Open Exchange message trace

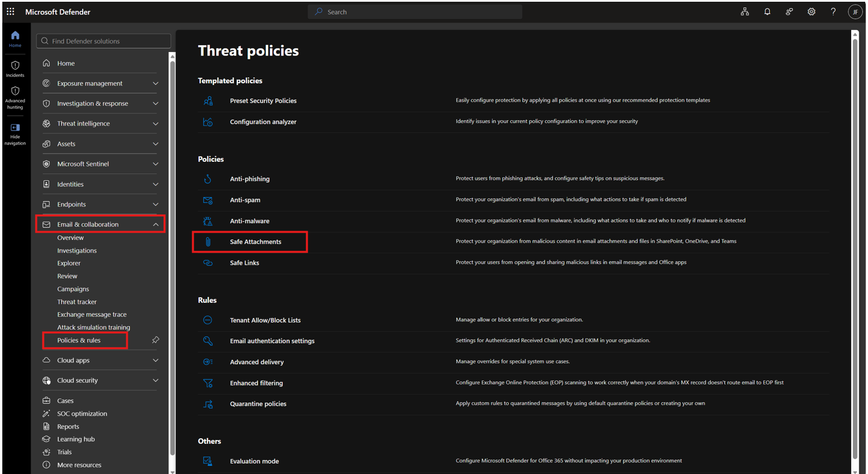pyautogui.click(x=92, y=314)
